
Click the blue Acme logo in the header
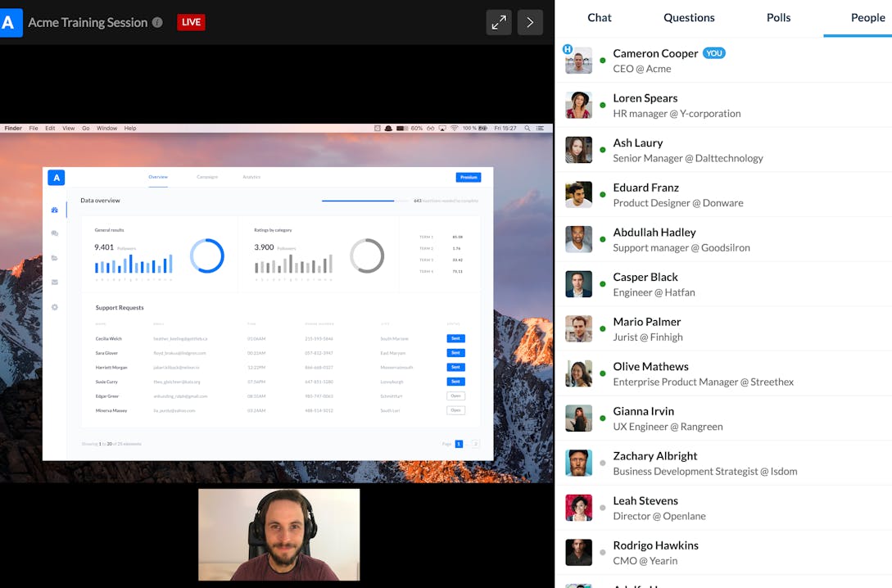(11, 22)
